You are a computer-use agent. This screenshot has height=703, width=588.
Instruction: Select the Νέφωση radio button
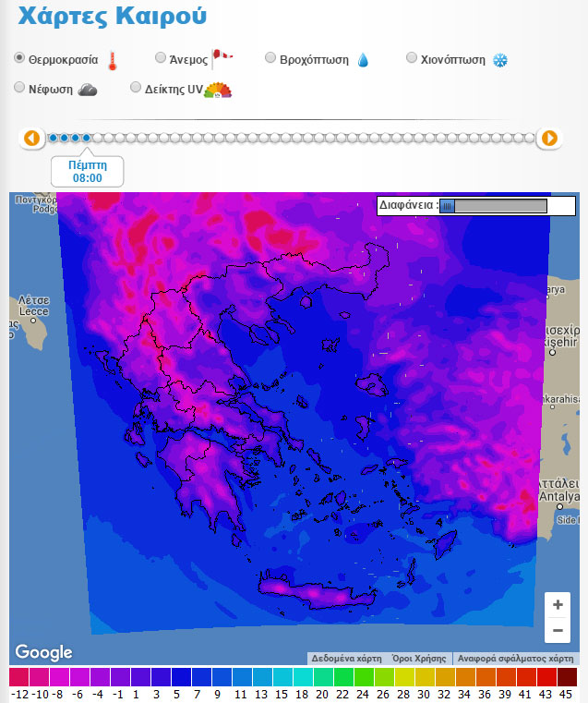(20, 88)
